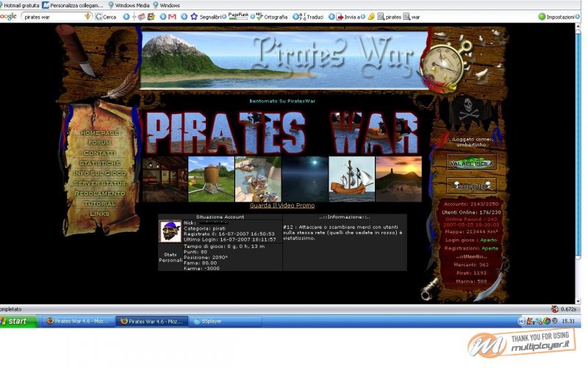The image size is (588, 368).
Task: Open CONTATTI in the scroll menu
Action: pyautogui.click(x=99, y=153)
